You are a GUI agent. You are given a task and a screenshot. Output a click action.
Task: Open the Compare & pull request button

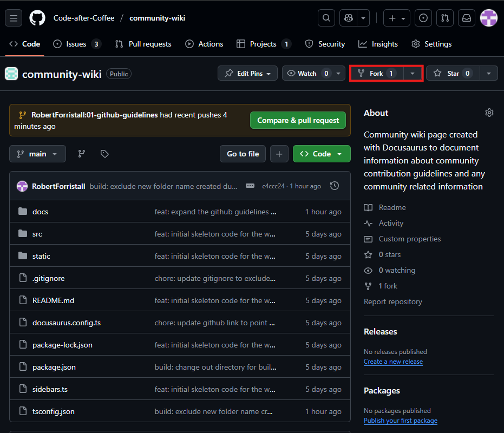(298, 120)
